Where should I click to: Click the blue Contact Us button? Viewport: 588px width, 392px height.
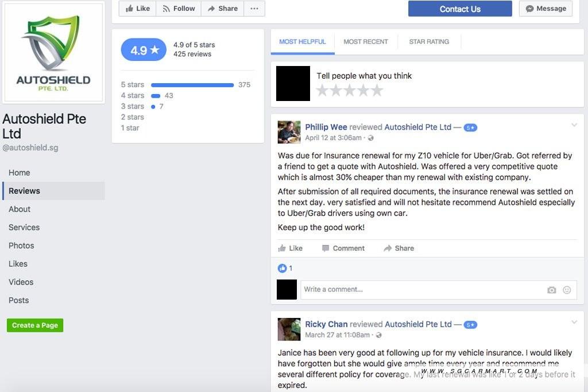coord(460,9)
